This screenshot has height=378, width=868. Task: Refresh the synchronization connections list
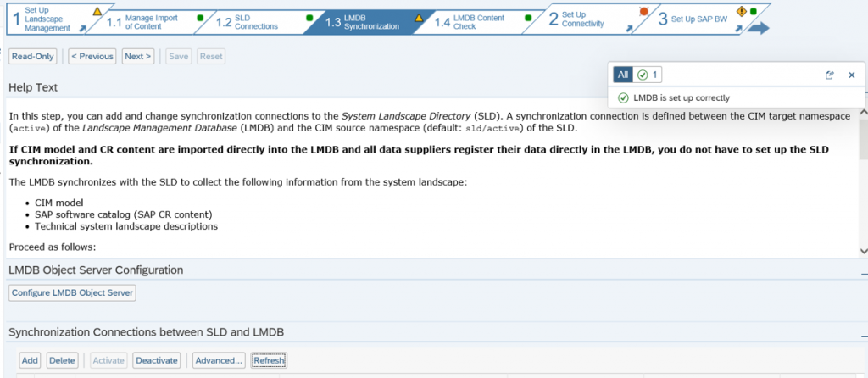(269, 360)
